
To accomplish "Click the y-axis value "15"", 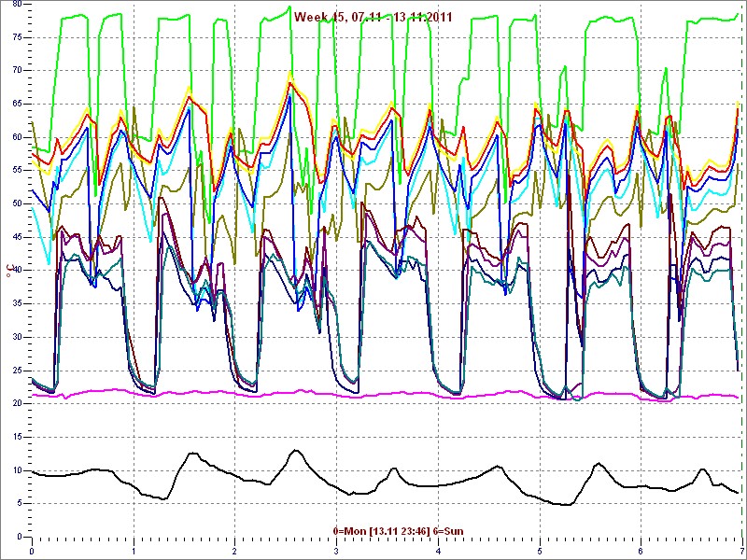I will (17, 437).
